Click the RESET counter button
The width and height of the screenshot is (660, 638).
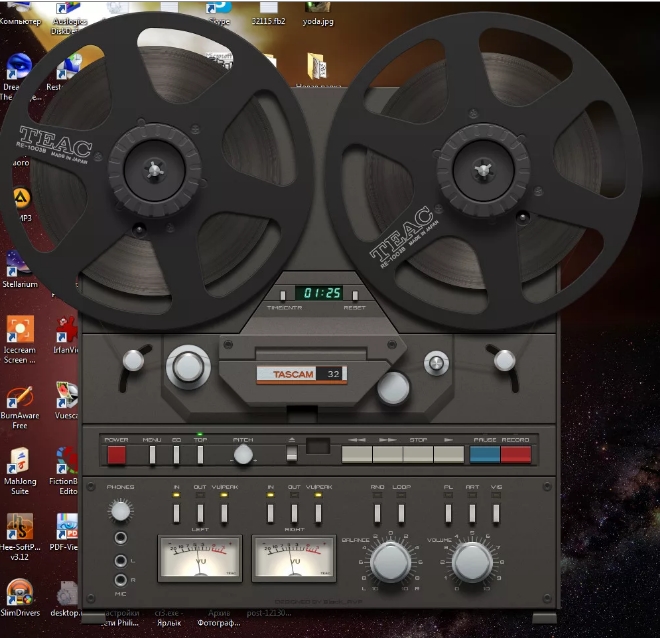[x=355, y=295]
